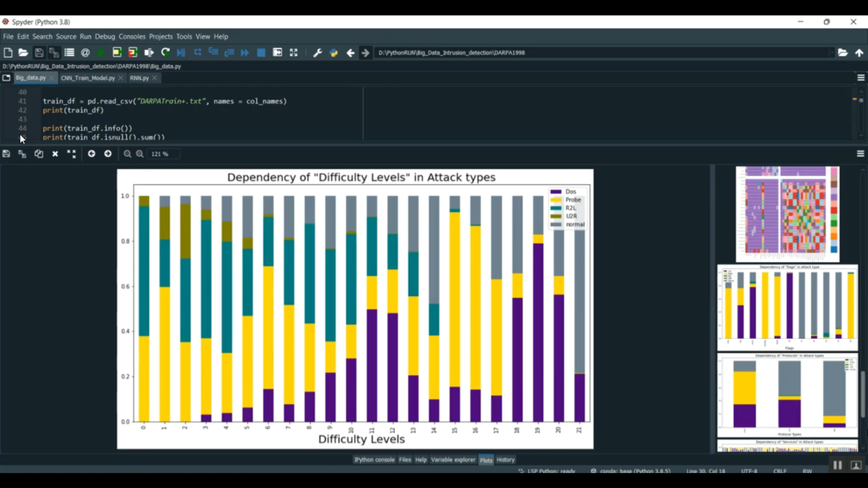Click the Preferences wrench icon
Viewport: 868px width, 488px height.
317,52
